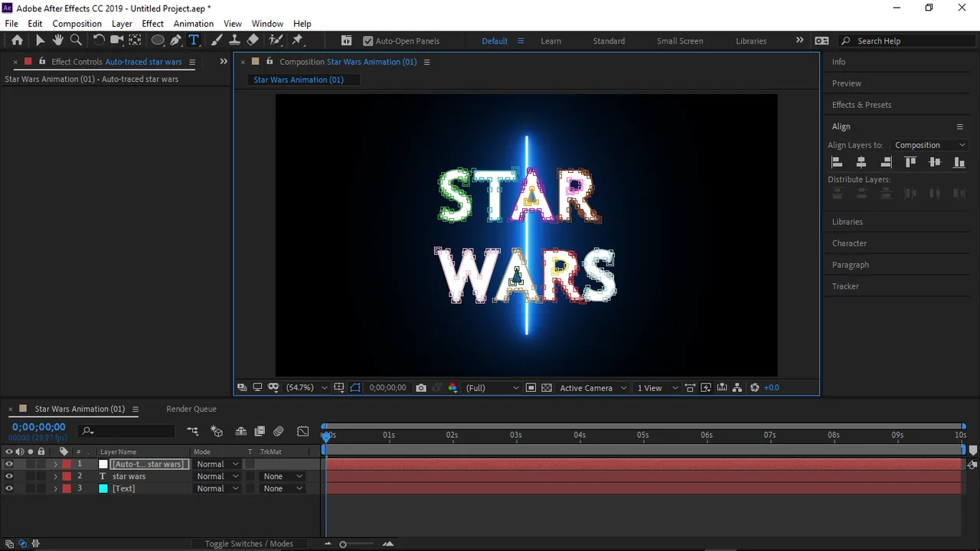Select the Hand tool

57,41
